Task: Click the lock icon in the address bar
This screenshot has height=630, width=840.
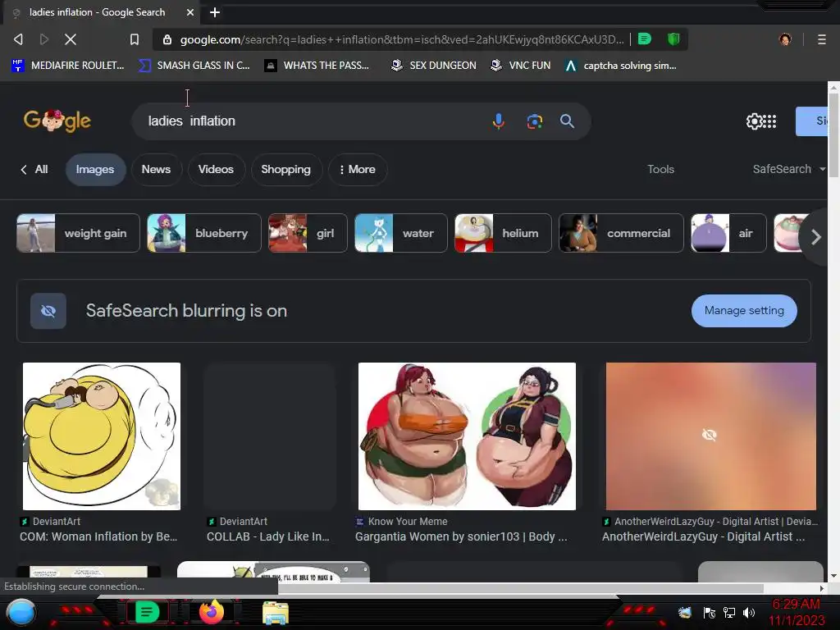Action: tap(167, 39)
